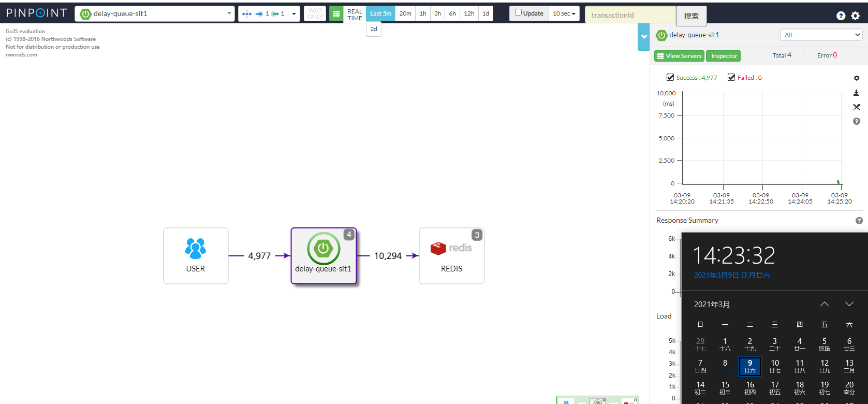Select March 5 in the calendar

[x=825, y=344]
